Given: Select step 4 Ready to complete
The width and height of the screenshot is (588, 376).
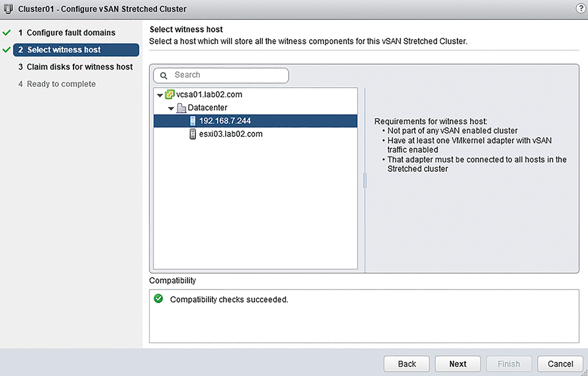Looking at the screenshot, I should point(57,84).
